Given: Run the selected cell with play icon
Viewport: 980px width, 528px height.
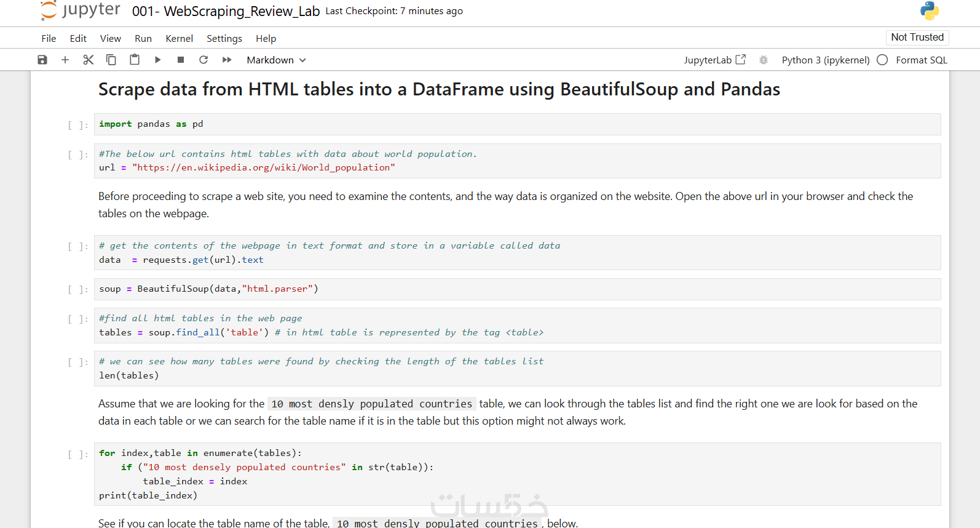Looking at the screenshot, I should (x=157, y=60).
